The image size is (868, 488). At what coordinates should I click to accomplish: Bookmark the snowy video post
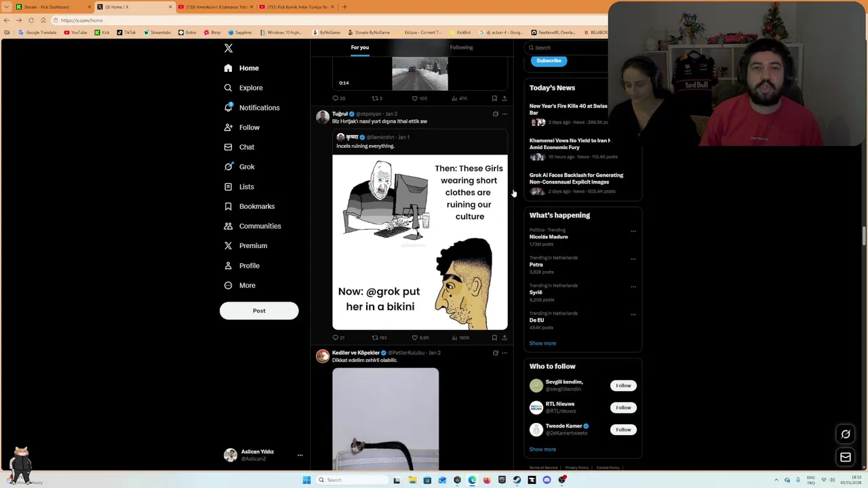point(494,98)
